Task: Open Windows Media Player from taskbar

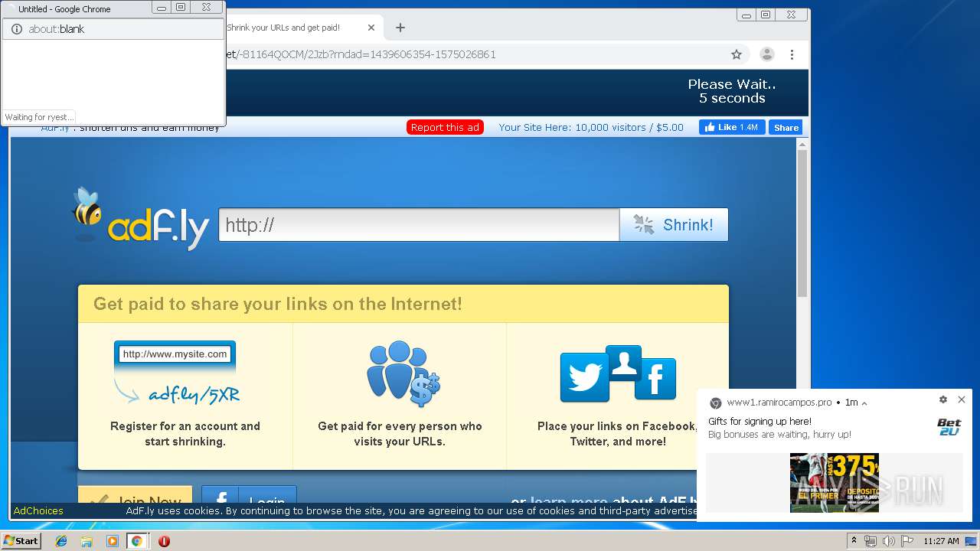Action: click(x=113, y=541)
